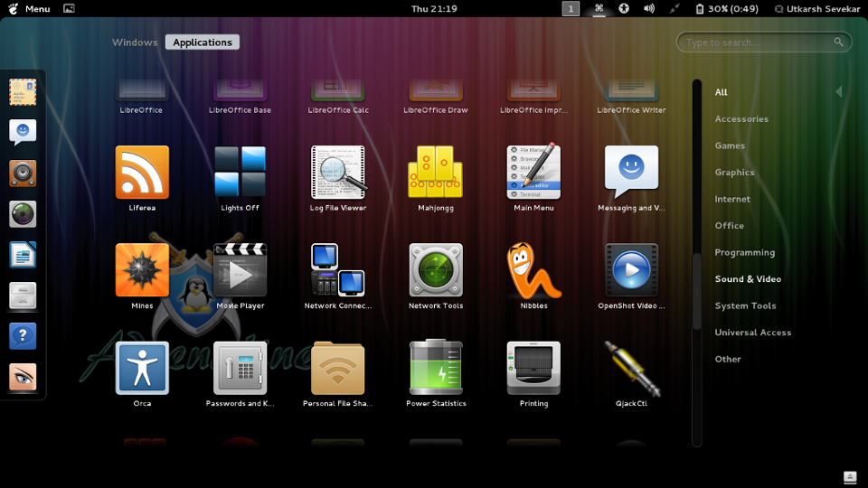Open battery status menu showing 30%
The height and width of the screenshot is (488, 868).
726,9
